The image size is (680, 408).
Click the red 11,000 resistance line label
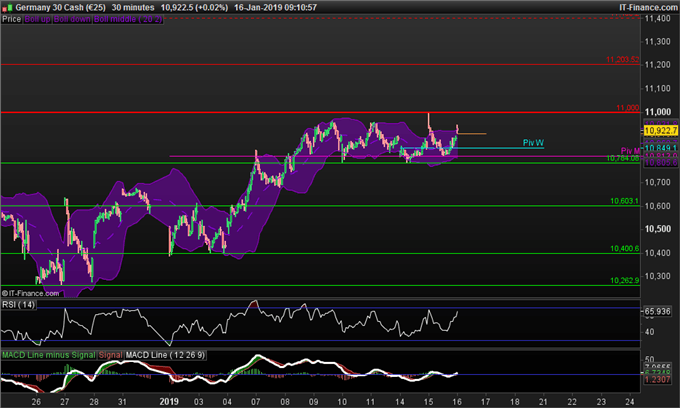(x=628, y=108)
